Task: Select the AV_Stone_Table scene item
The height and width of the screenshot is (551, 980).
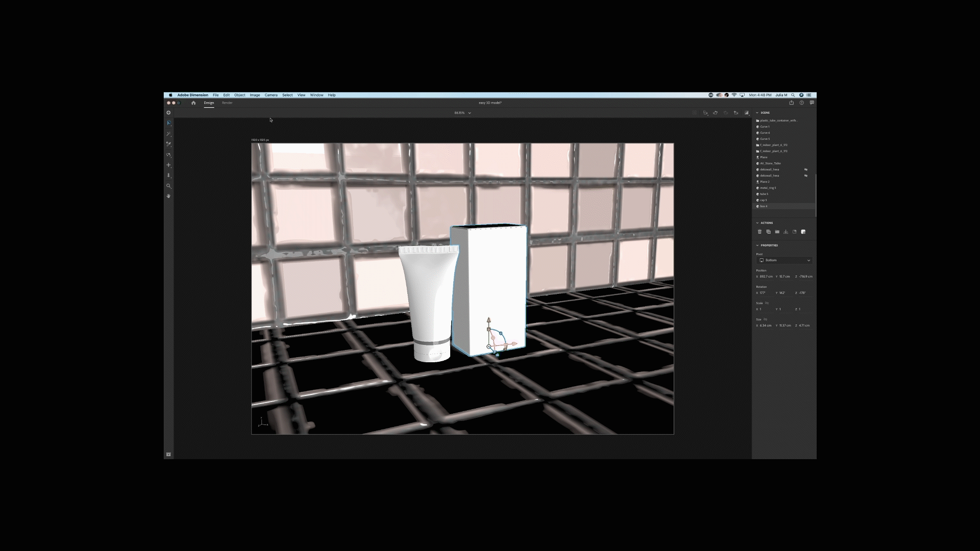Action: (x=770, y=163)
